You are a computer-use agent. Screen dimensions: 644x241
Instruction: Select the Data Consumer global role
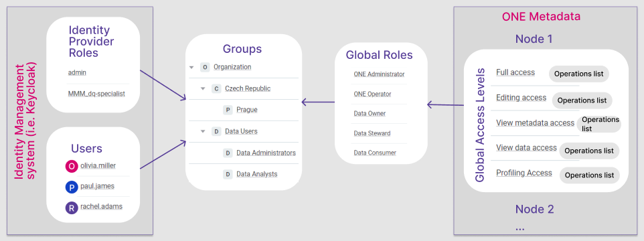[375, 153]
